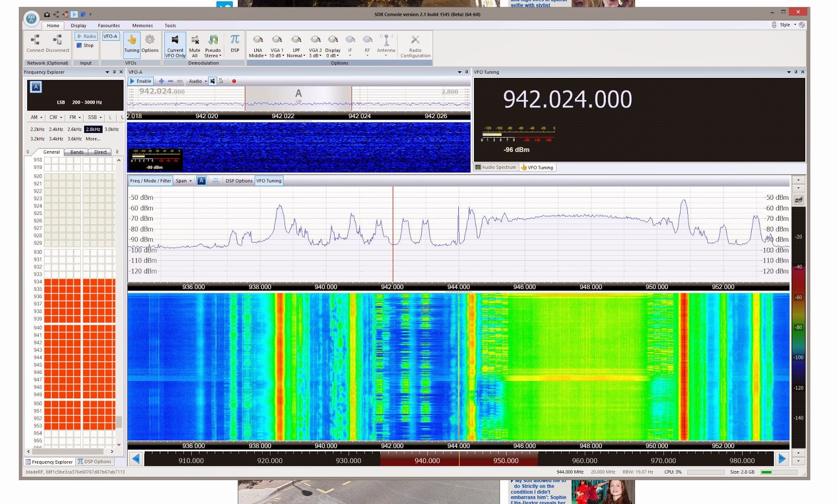Click the Disconnect network icon
The image size is (837, 504).
[x=58, y=40]
